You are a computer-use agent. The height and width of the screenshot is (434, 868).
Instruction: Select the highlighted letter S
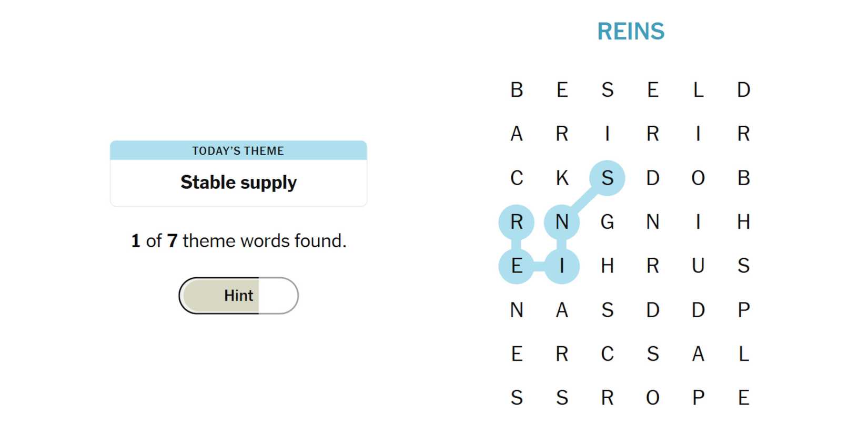(607, 178)
